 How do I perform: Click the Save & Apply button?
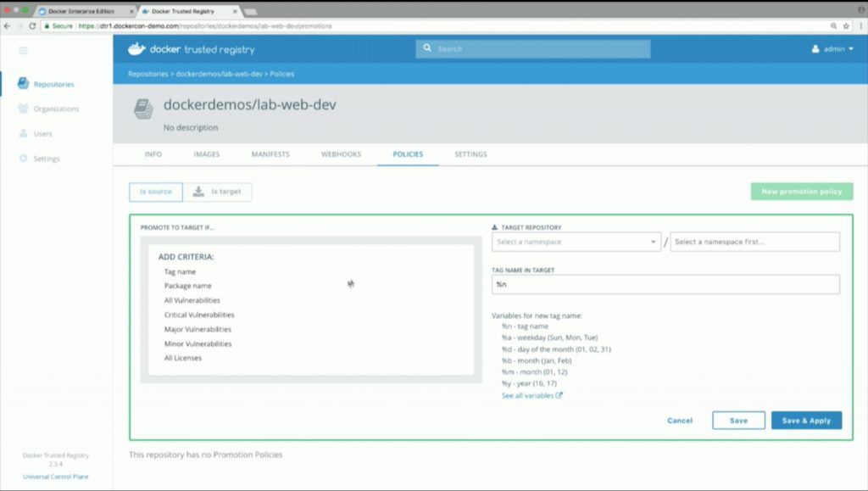point(806,420)
